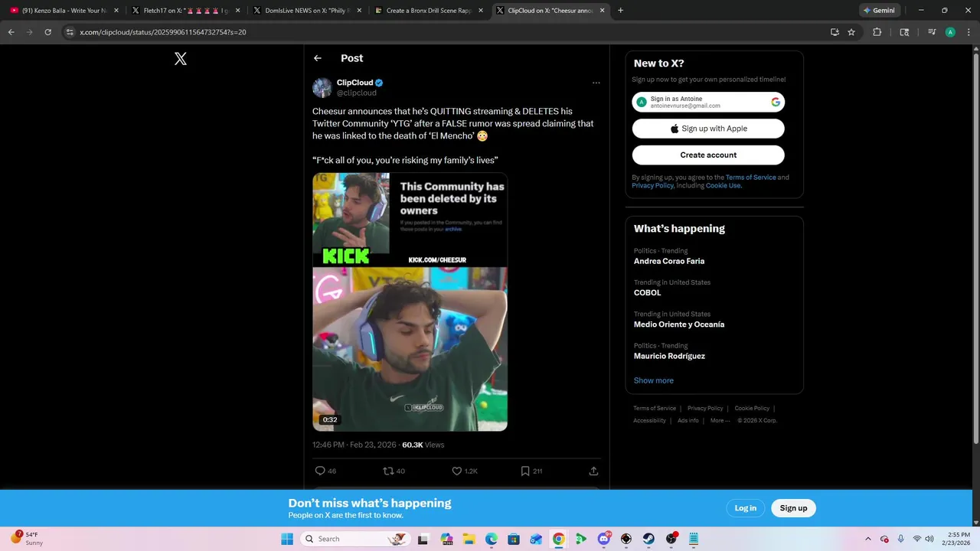Open Discord from taskbar
The height and width of the screenshot is (551, 980).
coord(604,539)
